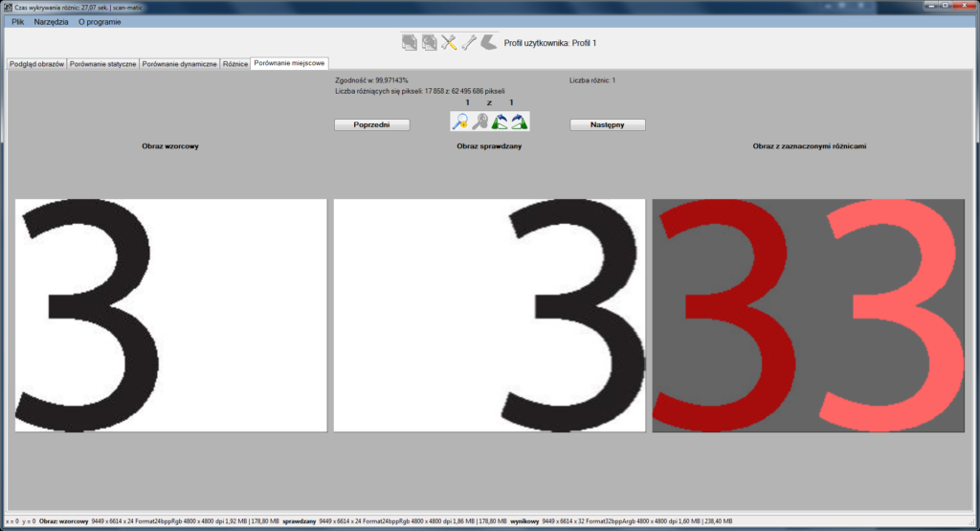Click the 'Obraz wzorcowy' heading
The height and width of the screenshot is (531, 980).
pyautogui.click(x=170, y=146)
